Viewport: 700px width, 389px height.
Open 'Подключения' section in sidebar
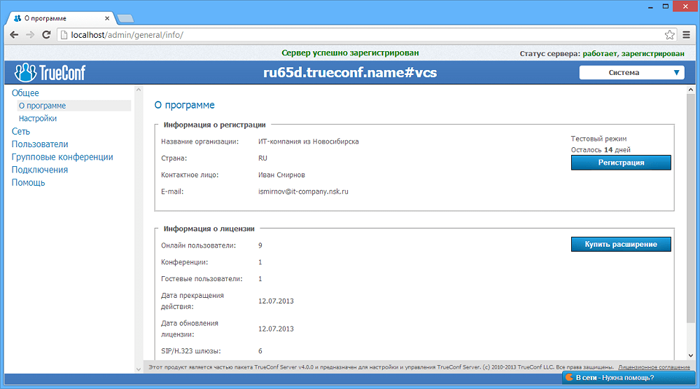(40, 170)
